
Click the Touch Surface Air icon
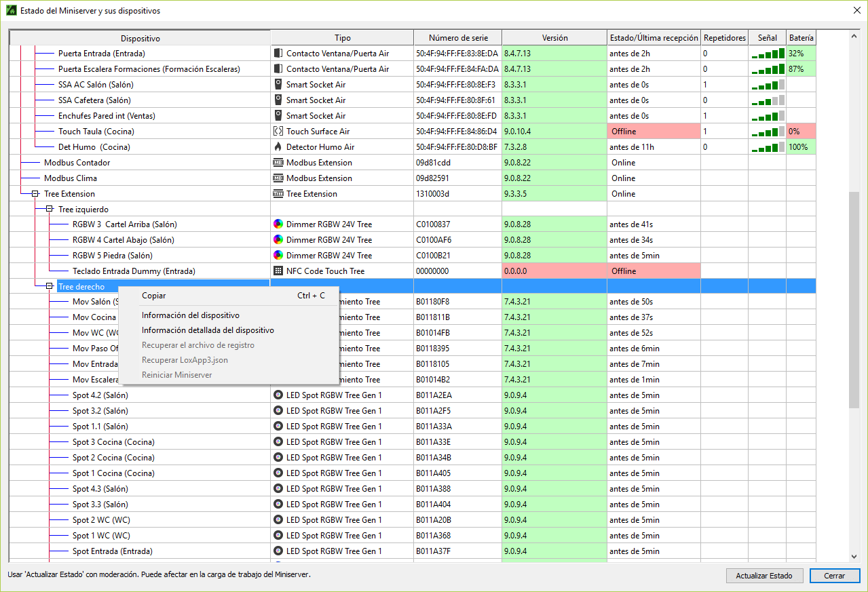pos(278,131)
